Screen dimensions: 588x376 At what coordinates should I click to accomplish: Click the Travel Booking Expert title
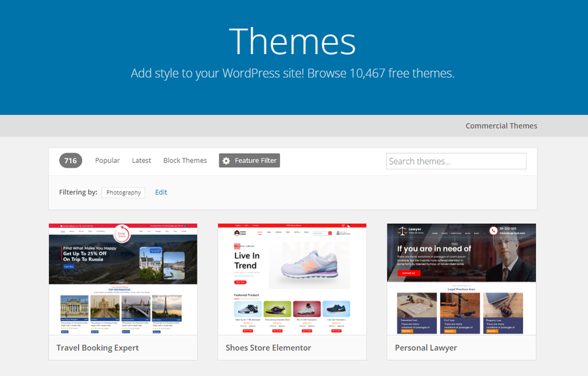pos(98,348)
